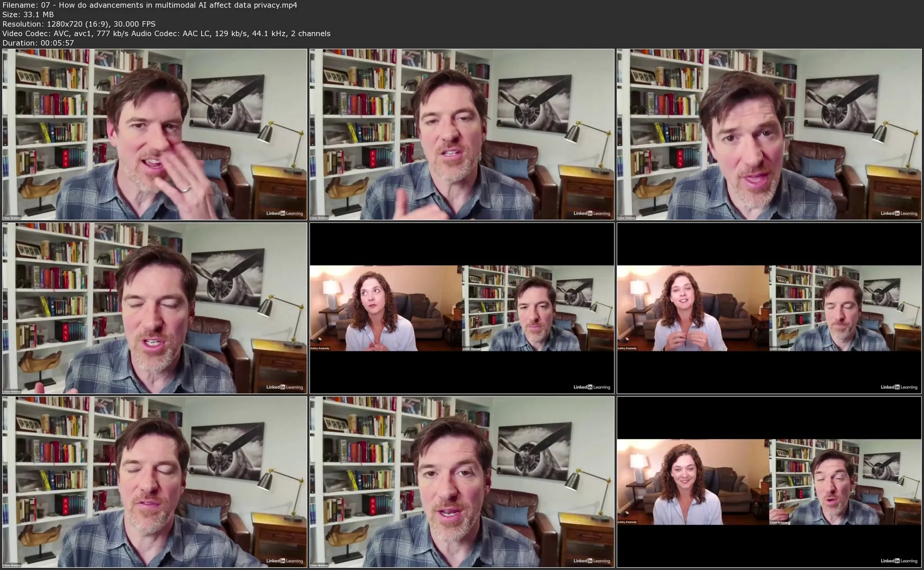Open split-screen frame with woman talking, hands raised
The width and height of the screenshot is (924, 570).
click(769, 308)
